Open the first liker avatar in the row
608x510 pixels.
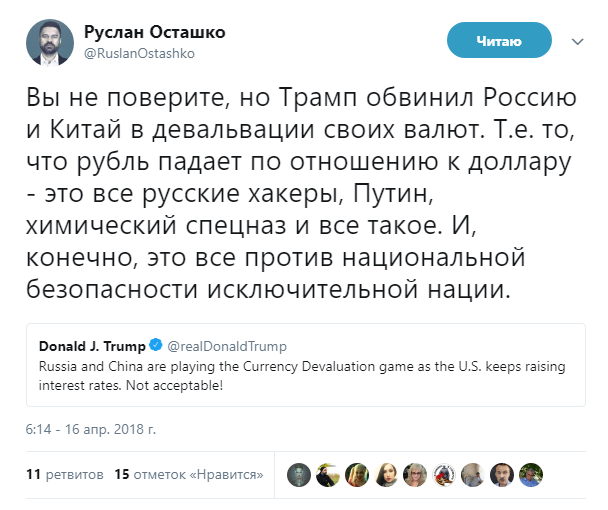[x=298, y=475]
